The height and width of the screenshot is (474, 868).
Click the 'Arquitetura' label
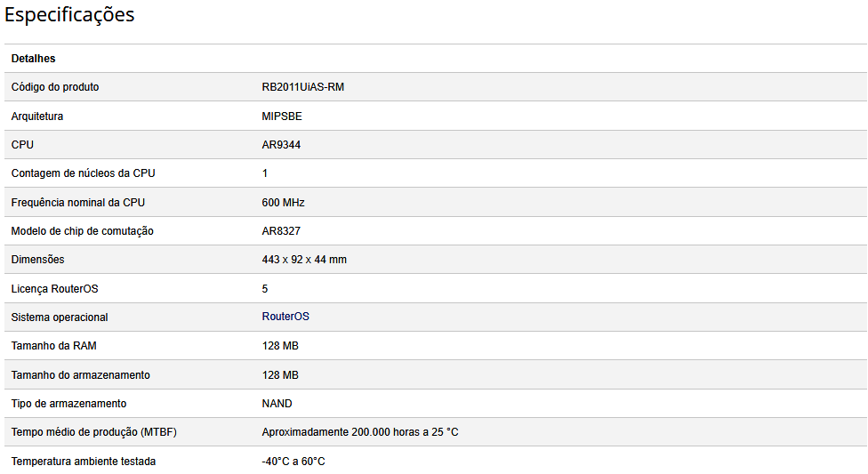37,116
